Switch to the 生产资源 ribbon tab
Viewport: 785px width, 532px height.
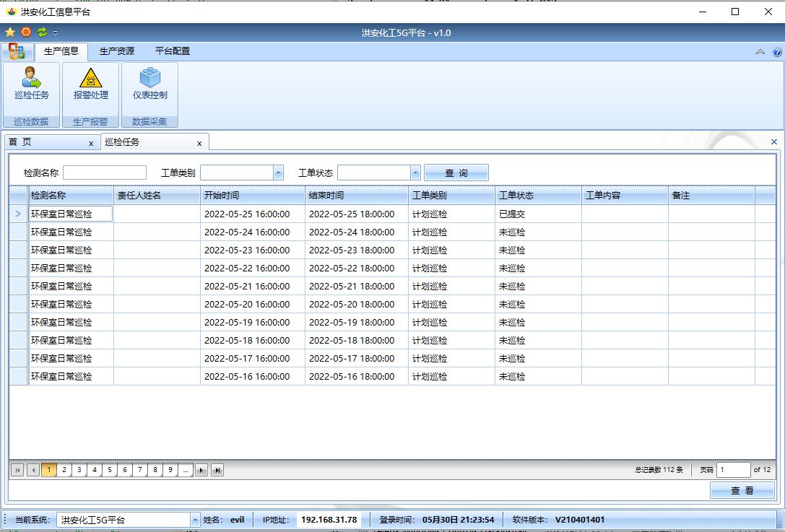117,51
